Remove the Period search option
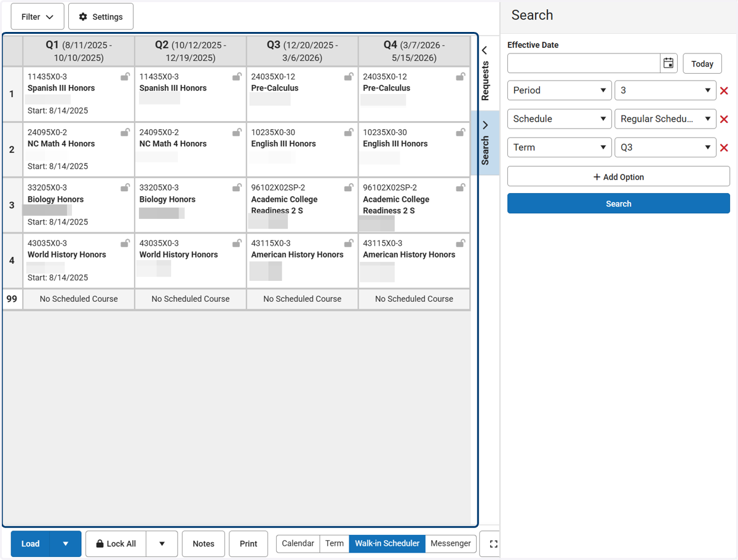This screenshot has width=738, height=560. pyautogui.click(x=724, y=90)
